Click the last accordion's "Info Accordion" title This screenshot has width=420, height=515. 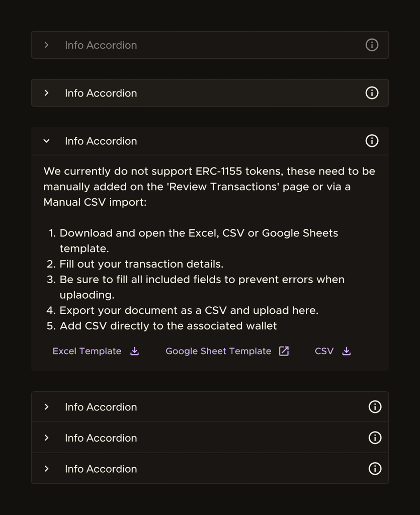101,469
